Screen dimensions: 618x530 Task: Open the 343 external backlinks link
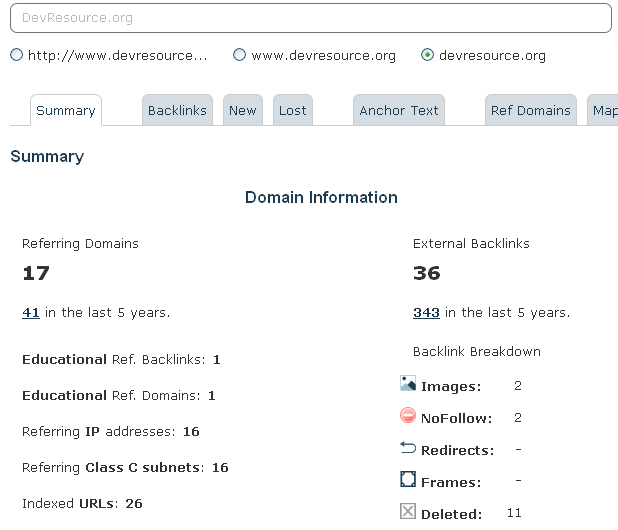pos(426,312)
